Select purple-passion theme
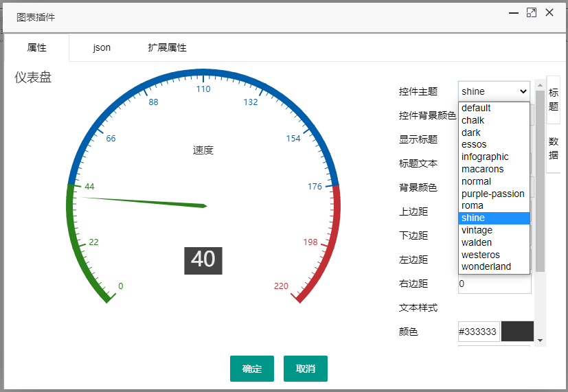The width and height of the screenshot is (568, 392). click(x=494, y=194)
